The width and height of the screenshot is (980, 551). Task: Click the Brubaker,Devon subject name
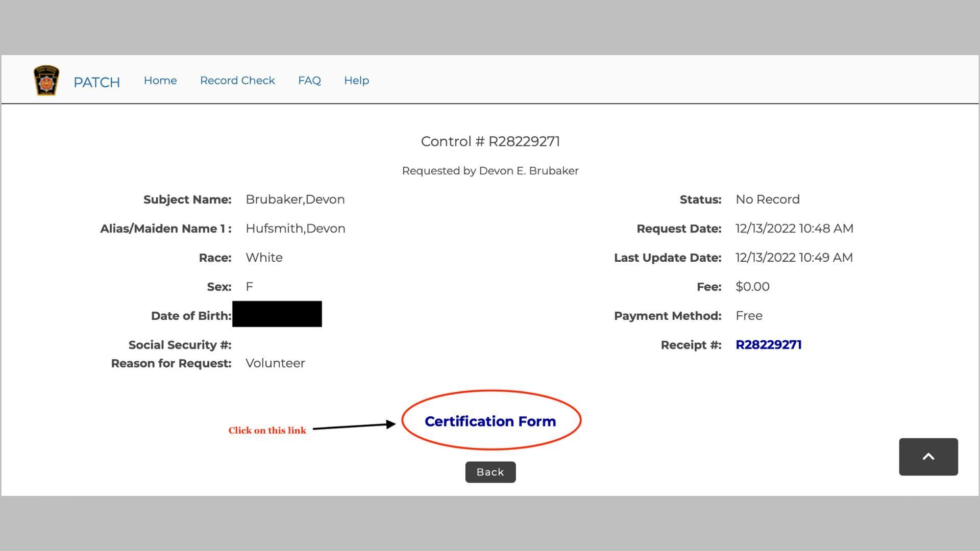[x=295, y=199]
